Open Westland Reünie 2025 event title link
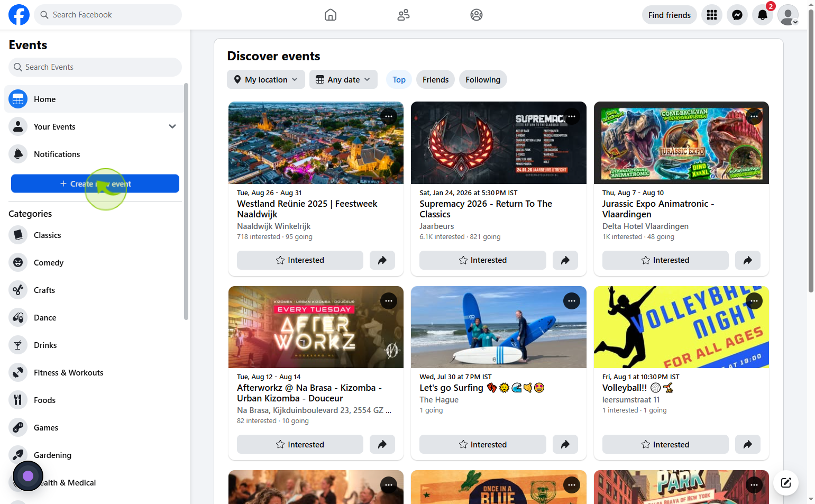This screenshot has width=815, height=504. click(x=307, y=209)
